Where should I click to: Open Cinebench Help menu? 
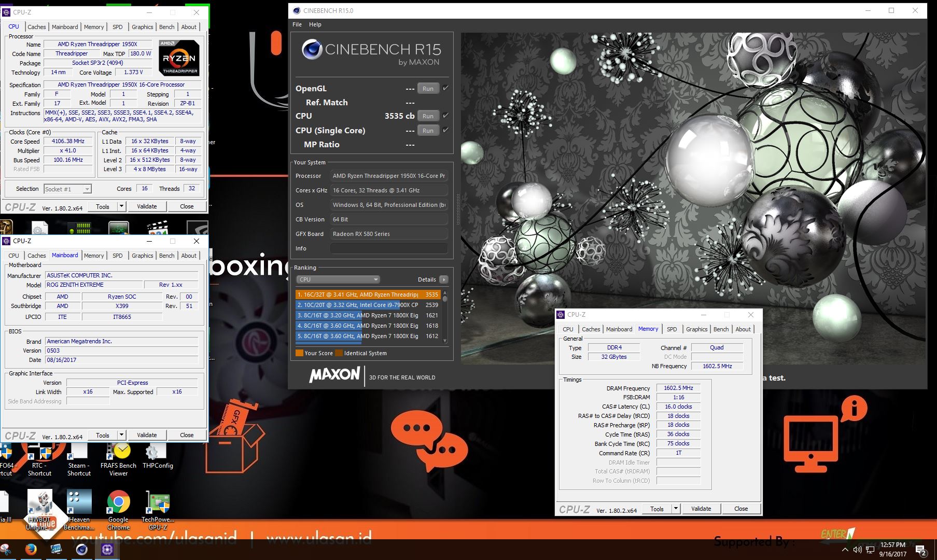315,24
